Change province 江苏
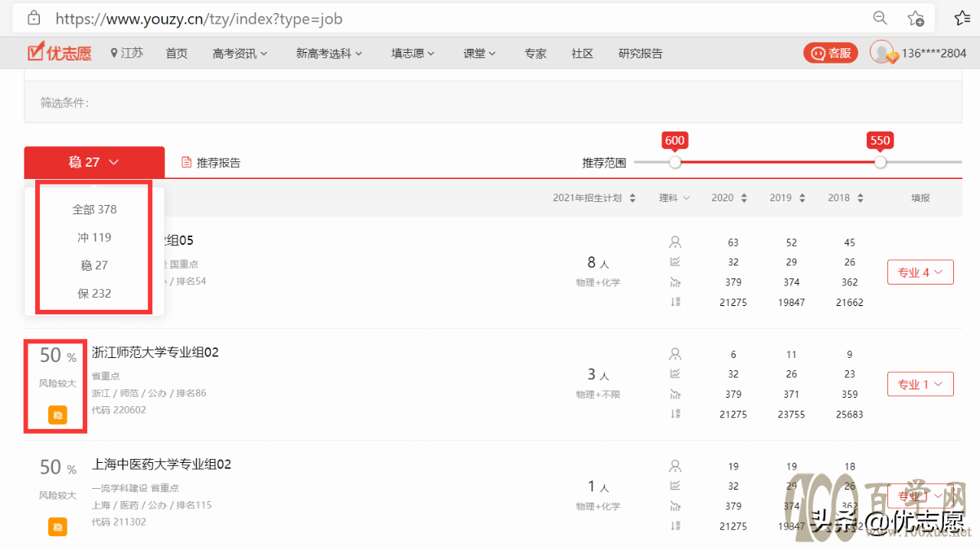Screen dimensions: 980x550 click(132, 53)
